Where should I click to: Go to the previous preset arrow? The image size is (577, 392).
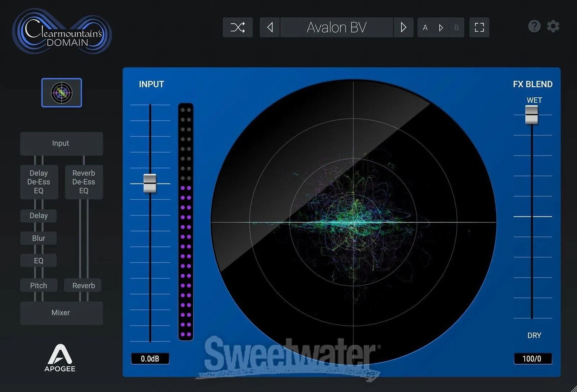click(270, 27)
